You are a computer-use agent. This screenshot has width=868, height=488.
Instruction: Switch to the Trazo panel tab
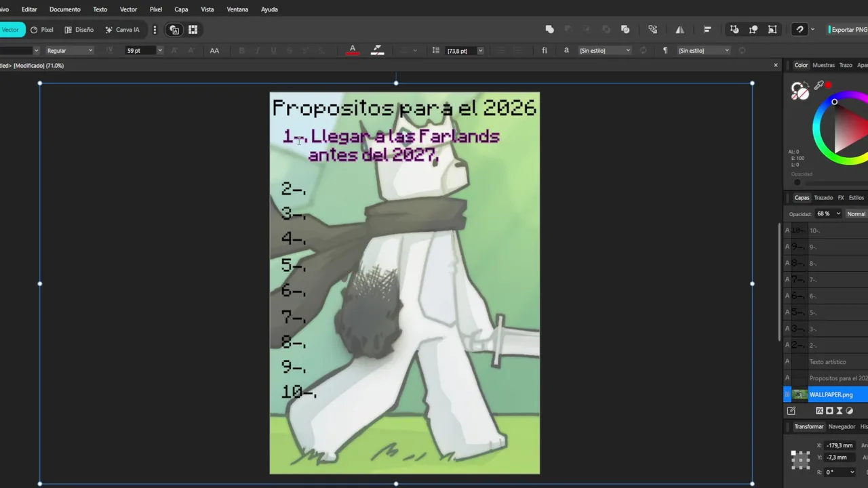tap(846, 65)
